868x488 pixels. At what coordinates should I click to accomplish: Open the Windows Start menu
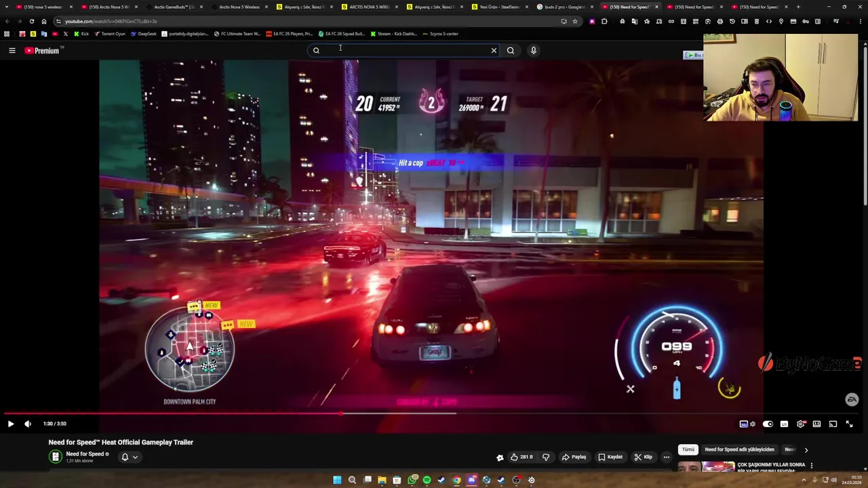[x=337, y=480]
